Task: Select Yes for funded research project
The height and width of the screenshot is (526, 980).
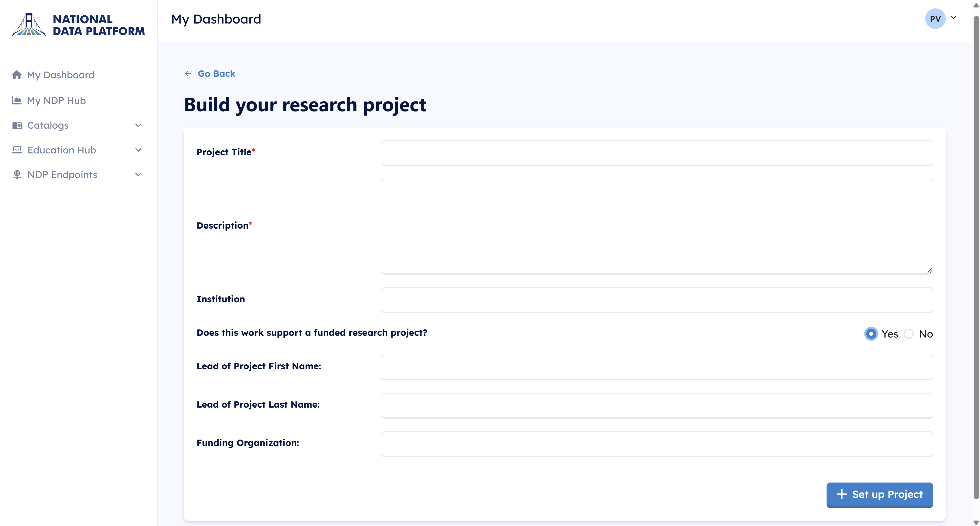Action: (x=871, y=334)
